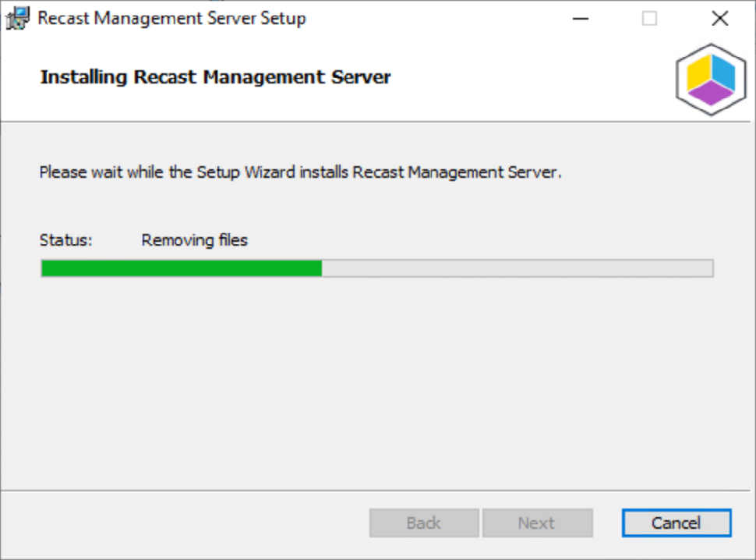Click the 'Installing Recast Management Server' heading

click(215, 77)
